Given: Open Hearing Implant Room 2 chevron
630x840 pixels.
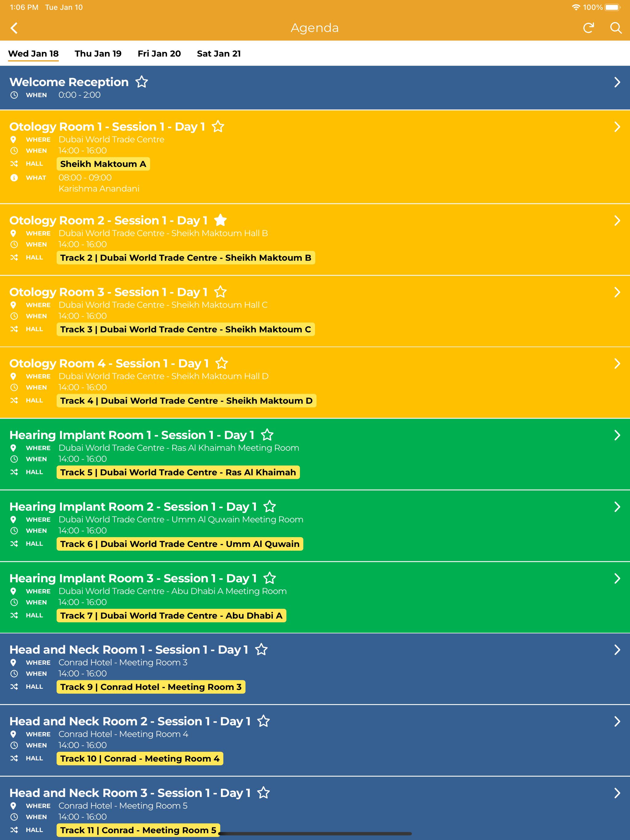Looking at the screenshot, I should click(x=617, y=507).
